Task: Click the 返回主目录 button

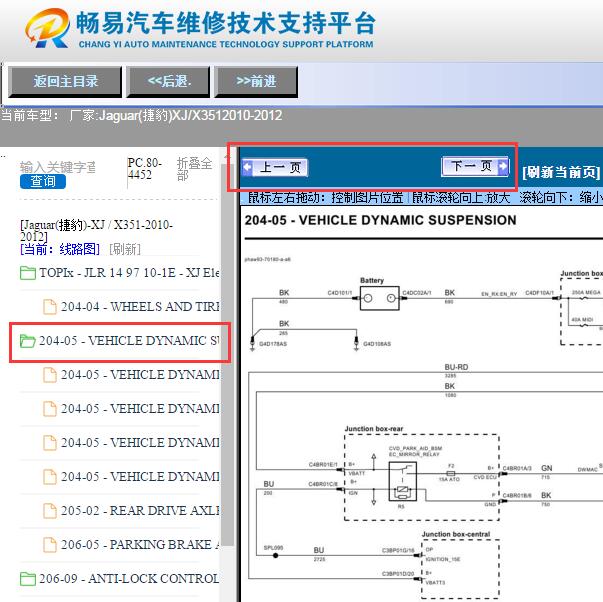Action: (65, 82)
